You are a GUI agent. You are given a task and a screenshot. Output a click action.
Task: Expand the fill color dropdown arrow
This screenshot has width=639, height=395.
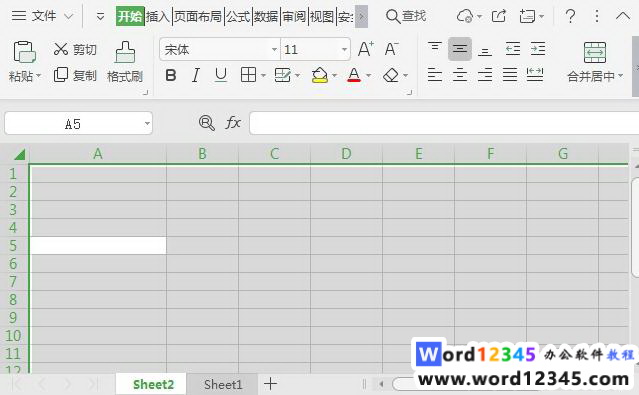tap(335, 75)
